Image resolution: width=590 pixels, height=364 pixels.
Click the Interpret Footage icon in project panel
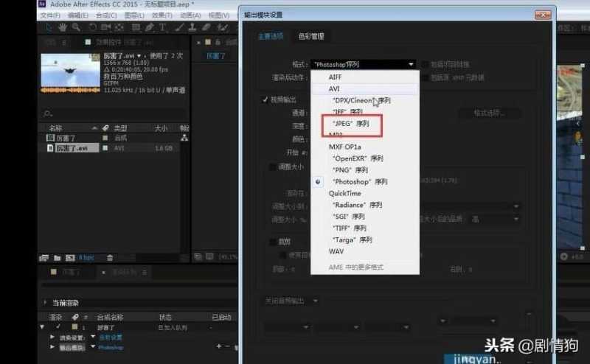(44, 258)
